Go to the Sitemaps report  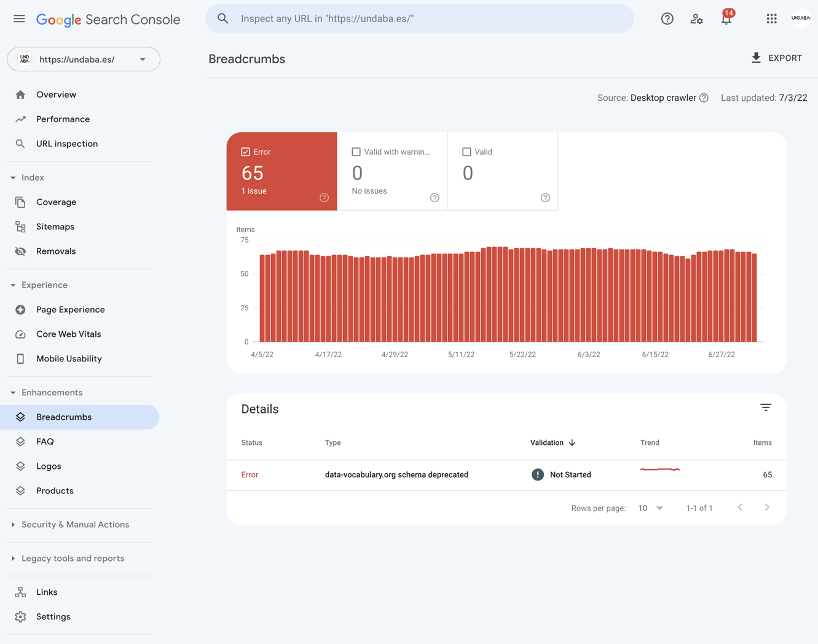pos(55,227)
